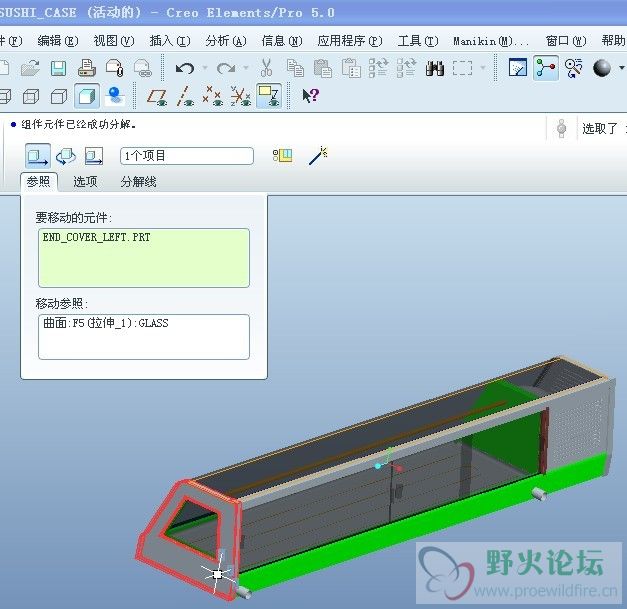
Task: Click the shading sphere icon
Action: click(x=602, y=68)
